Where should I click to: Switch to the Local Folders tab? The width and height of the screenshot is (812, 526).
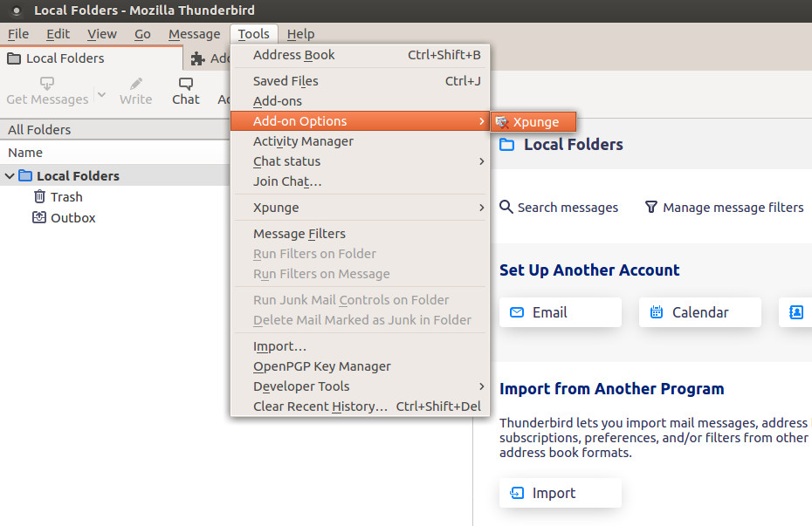[x=91, y=58]
